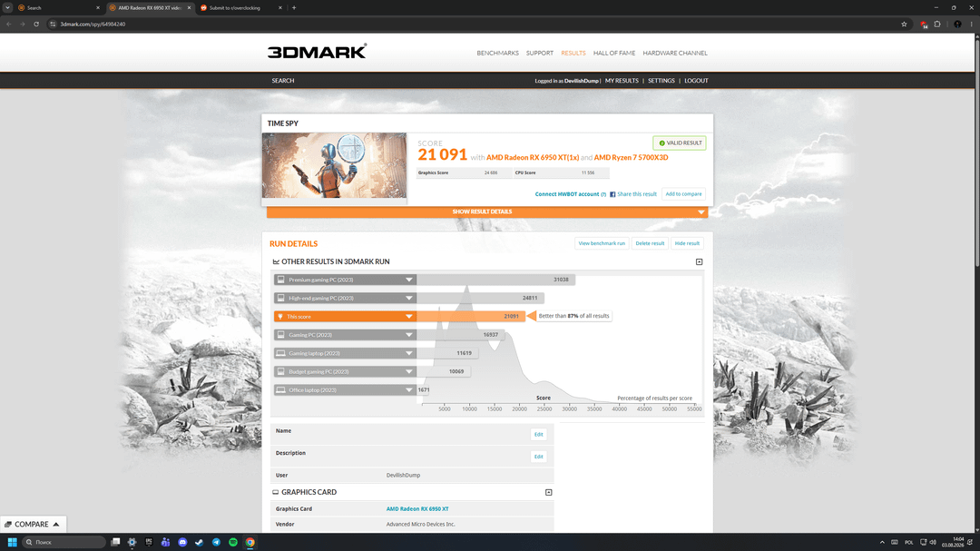
Task: Open volume control in system tray
Action: 933,542
